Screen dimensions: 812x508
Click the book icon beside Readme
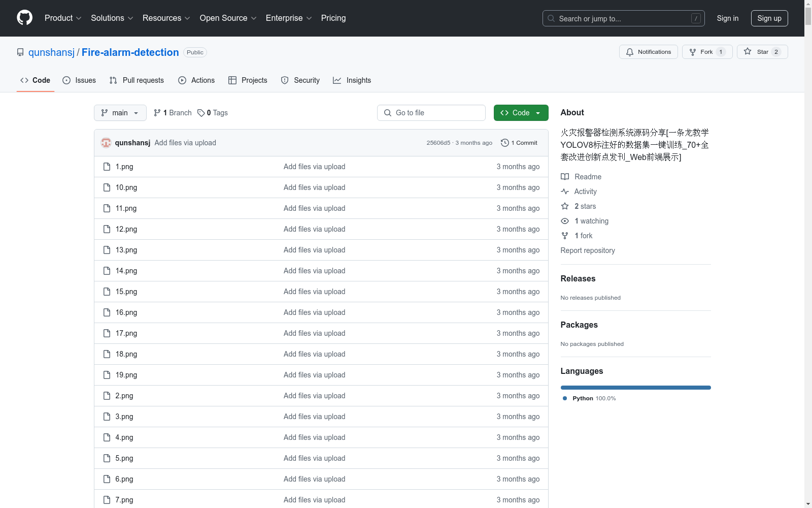565,177
